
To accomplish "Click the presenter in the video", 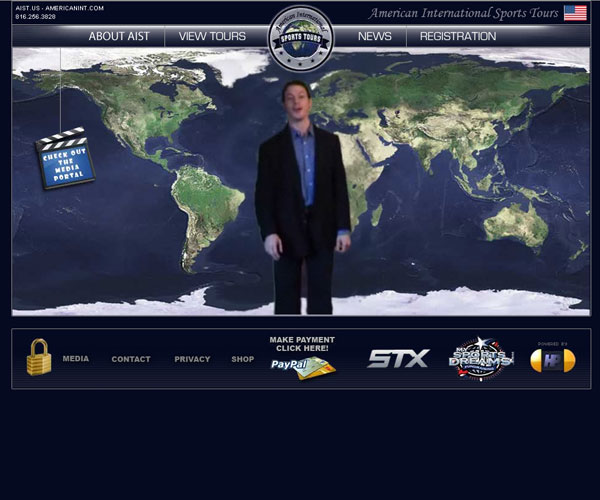I will (301, 200).
